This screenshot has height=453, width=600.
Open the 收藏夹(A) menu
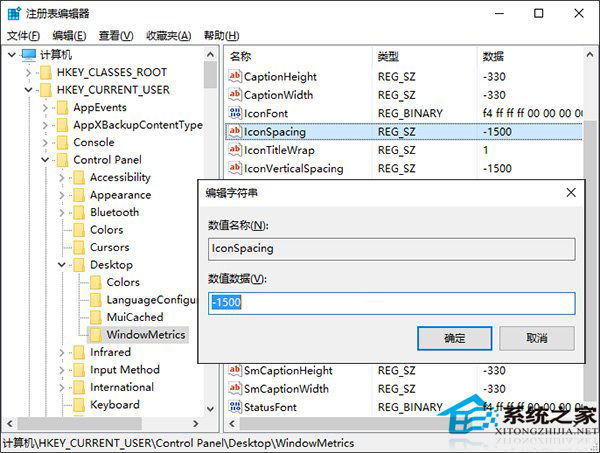tap(168, 36)
